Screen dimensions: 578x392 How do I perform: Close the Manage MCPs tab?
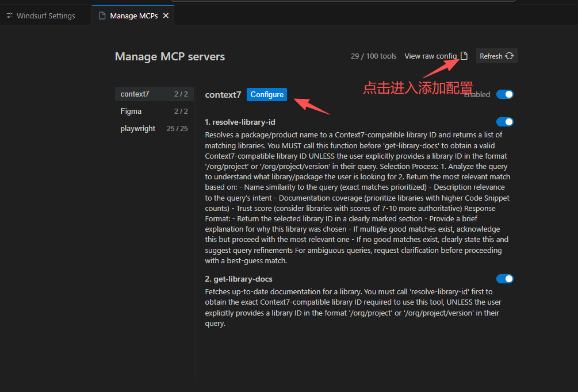pos(166,16)
